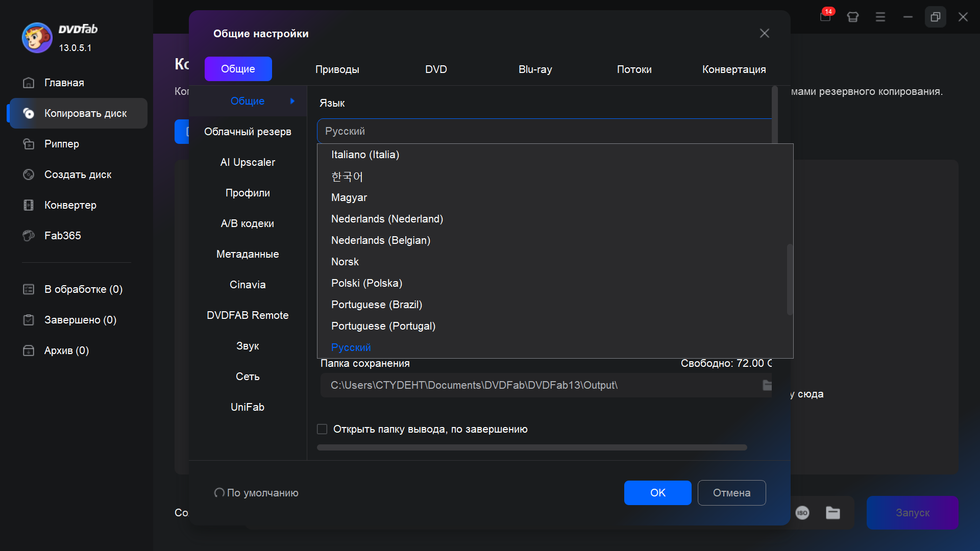This screenshot has width=980, height=551.
Task: Click the Fab365 sidebar icon
Action: (x=29, y=236)
